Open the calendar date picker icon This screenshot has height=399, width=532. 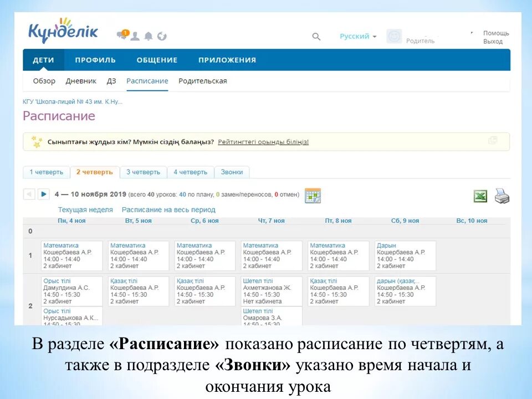coord(312,195)
